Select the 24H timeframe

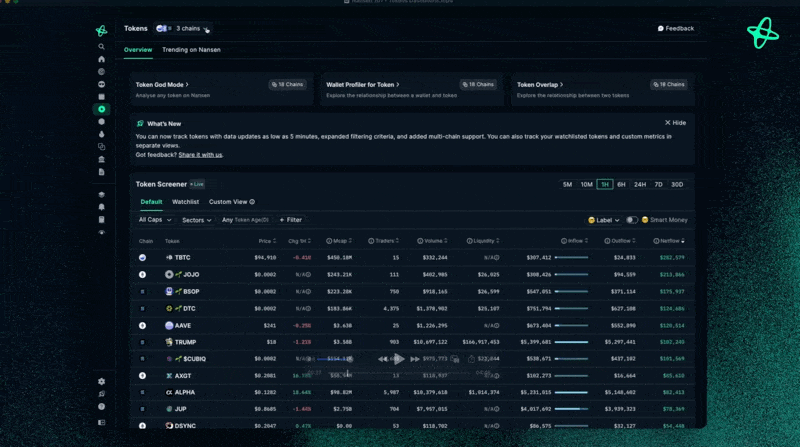pos(640,185)
